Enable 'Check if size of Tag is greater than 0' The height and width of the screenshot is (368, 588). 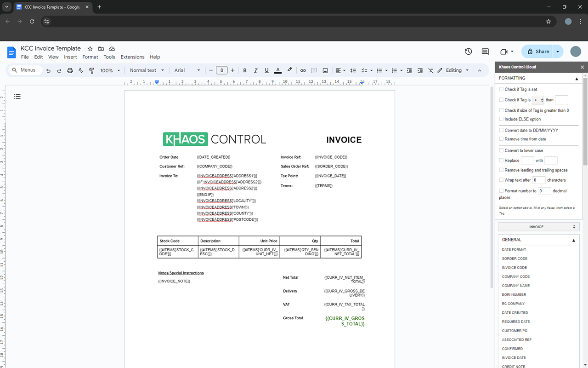tap(501, 110)
